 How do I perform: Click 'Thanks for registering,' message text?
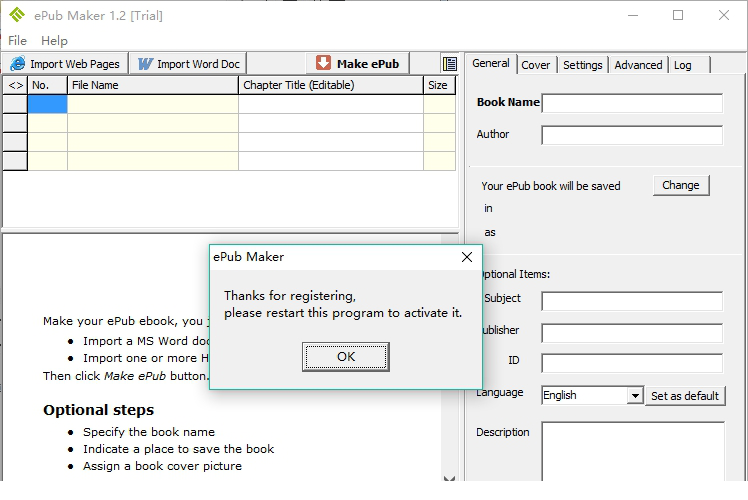[x=290, y=296]
